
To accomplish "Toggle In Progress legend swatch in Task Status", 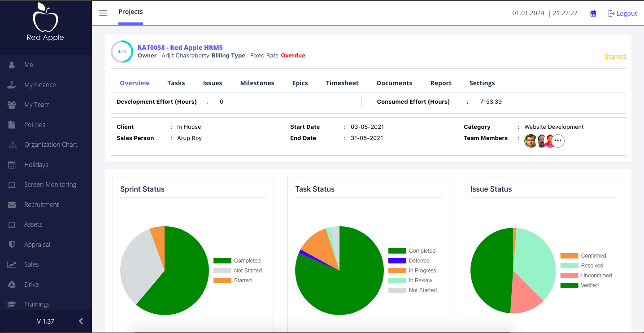I will pyautogui.click(x=397, y=271).
